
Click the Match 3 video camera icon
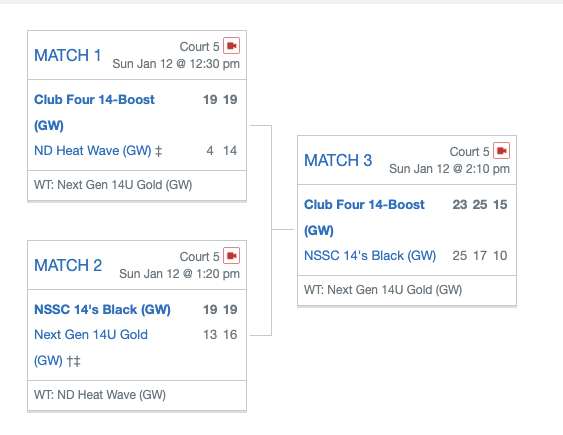[x=502, y=151]
